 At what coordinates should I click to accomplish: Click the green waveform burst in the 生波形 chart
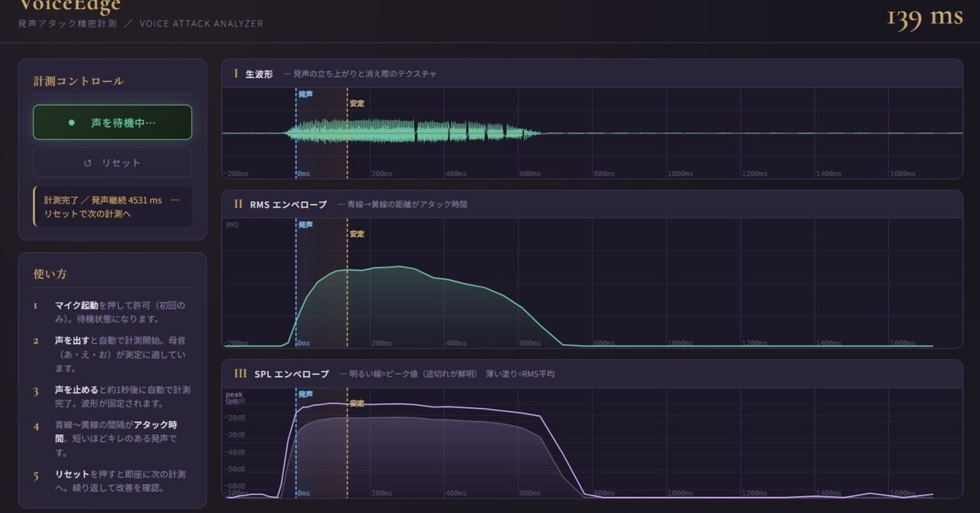[x=413, y=131]
